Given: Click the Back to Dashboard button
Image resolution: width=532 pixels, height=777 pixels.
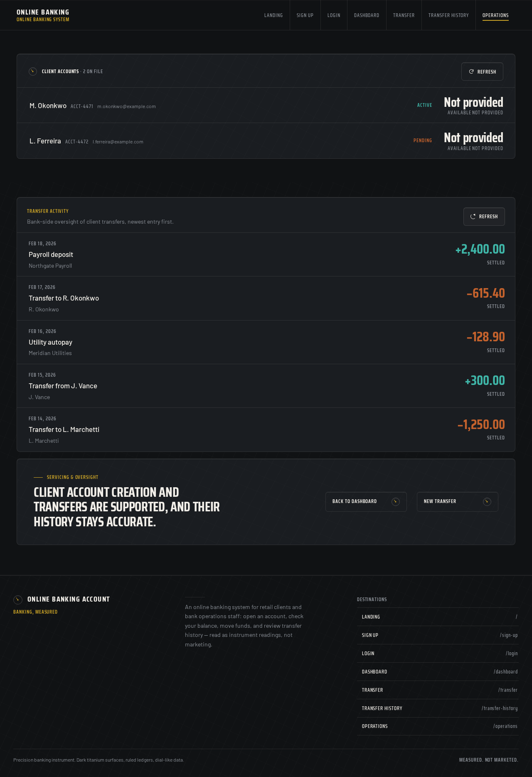Looking at the screenshot, I should coord(366,502).
